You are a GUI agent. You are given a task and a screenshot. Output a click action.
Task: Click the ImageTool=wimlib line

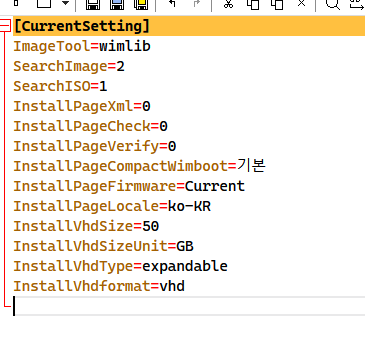(82, 46)
